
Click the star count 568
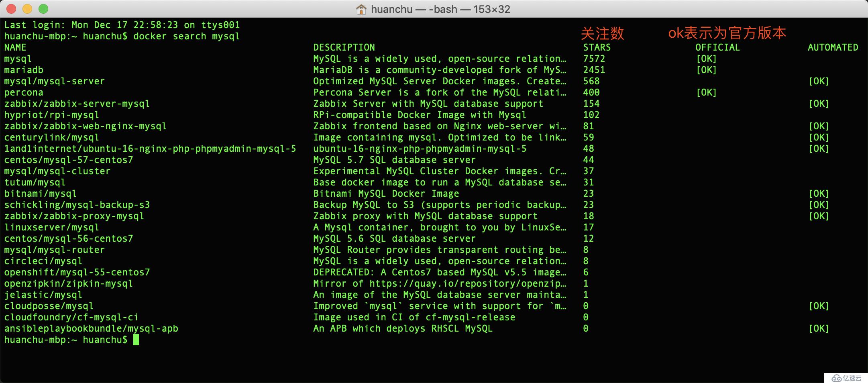591,81
